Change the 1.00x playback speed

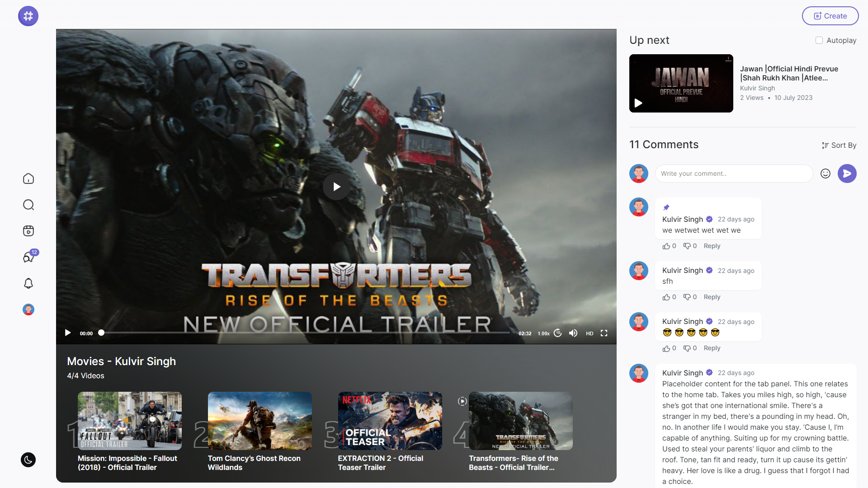click(x=543, y=333)
